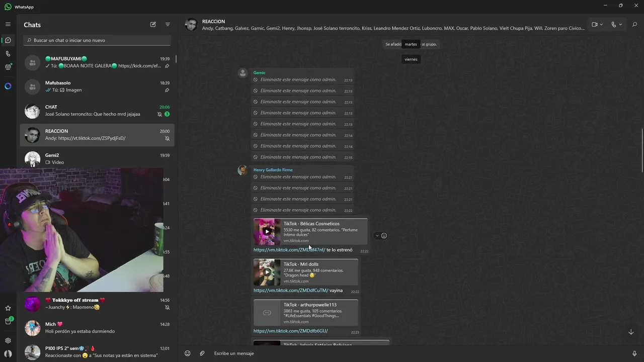
Task: Click the conversation scrollbar
Action: [642, 150]
